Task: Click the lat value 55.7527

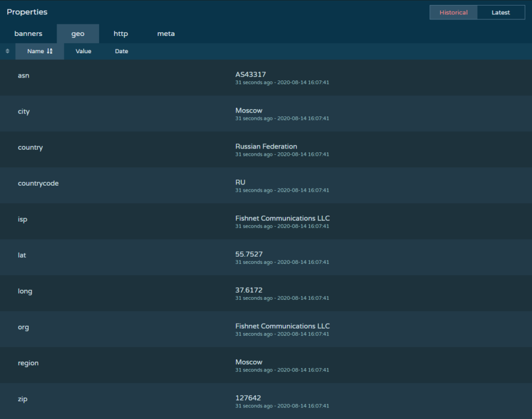Action: coord(249,254)
